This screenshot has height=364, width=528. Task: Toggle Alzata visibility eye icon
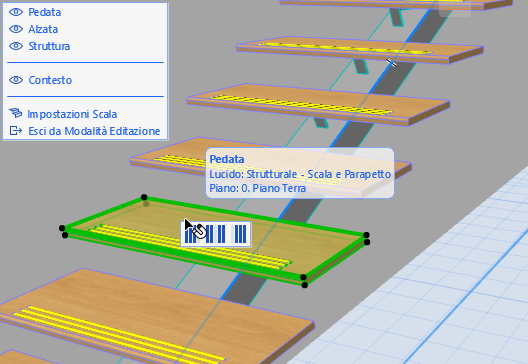click(x=16, y=29)
